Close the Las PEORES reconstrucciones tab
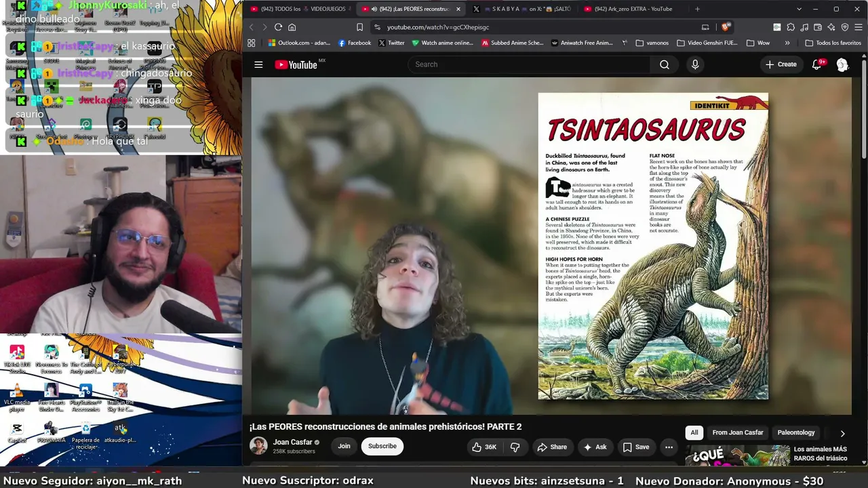 458,9
